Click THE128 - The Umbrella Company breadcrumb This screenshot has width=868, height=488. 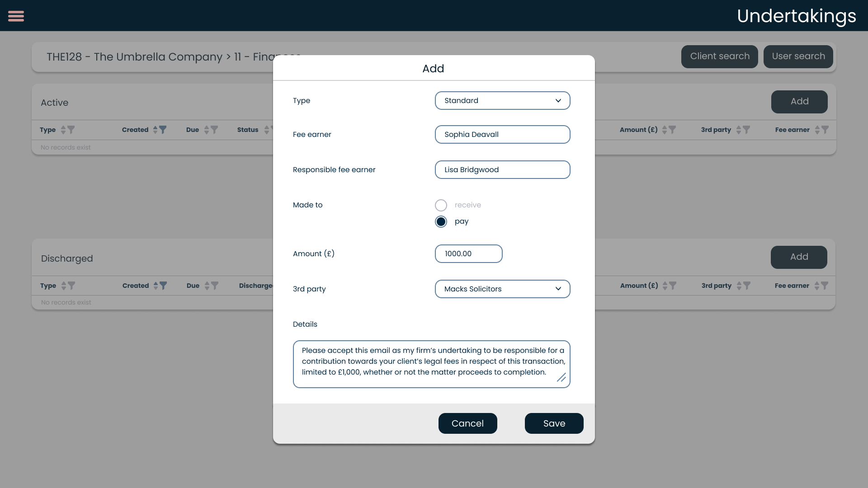pyautogui.click(x=134, y=57)
